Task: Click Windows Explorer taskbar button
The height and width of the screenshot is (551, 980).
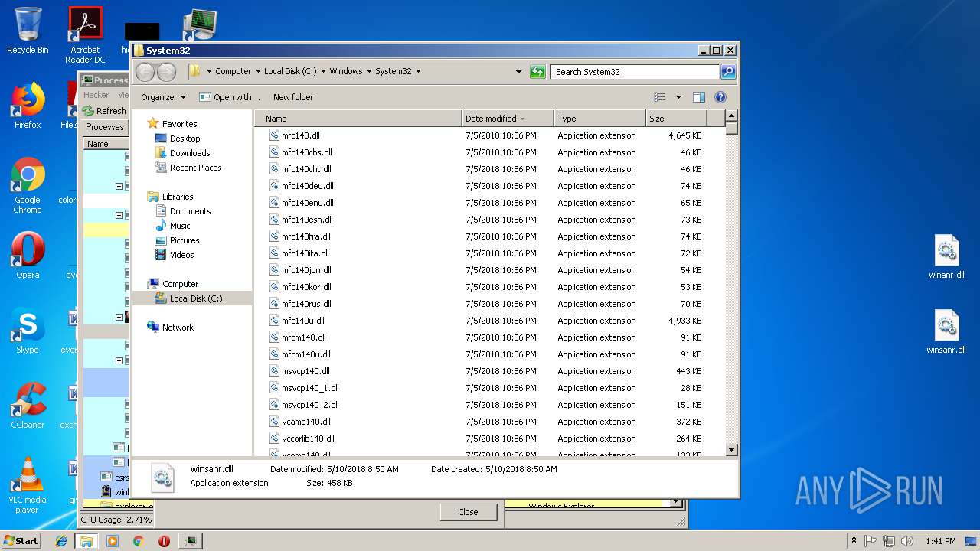Action: (87, 541)
